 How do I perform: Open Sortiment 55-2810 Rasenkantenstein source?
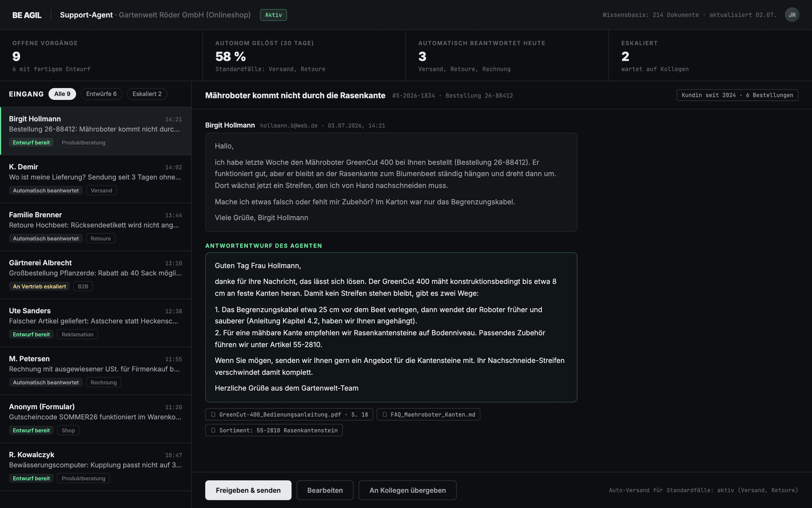[x=274, y=430]
